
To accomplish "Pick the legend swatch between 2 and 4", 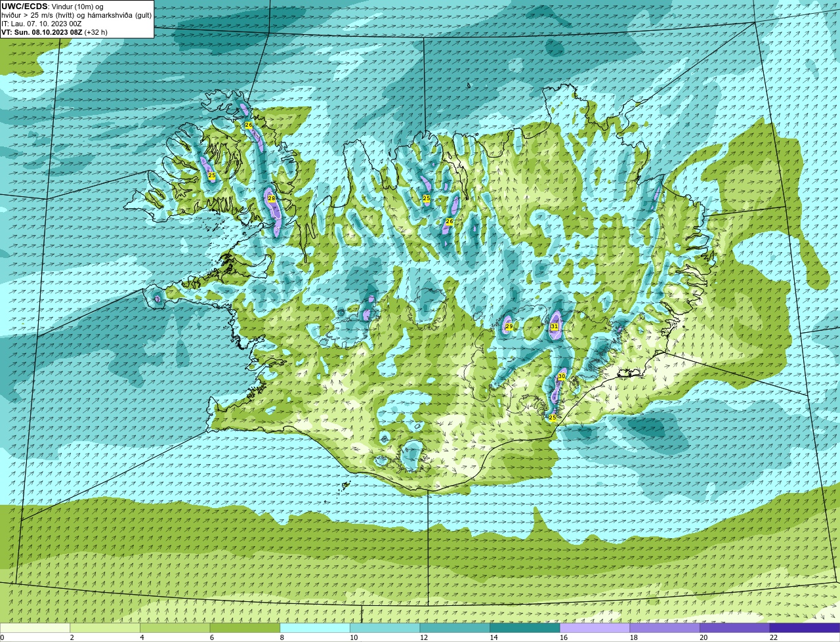I will click(105, 628).
